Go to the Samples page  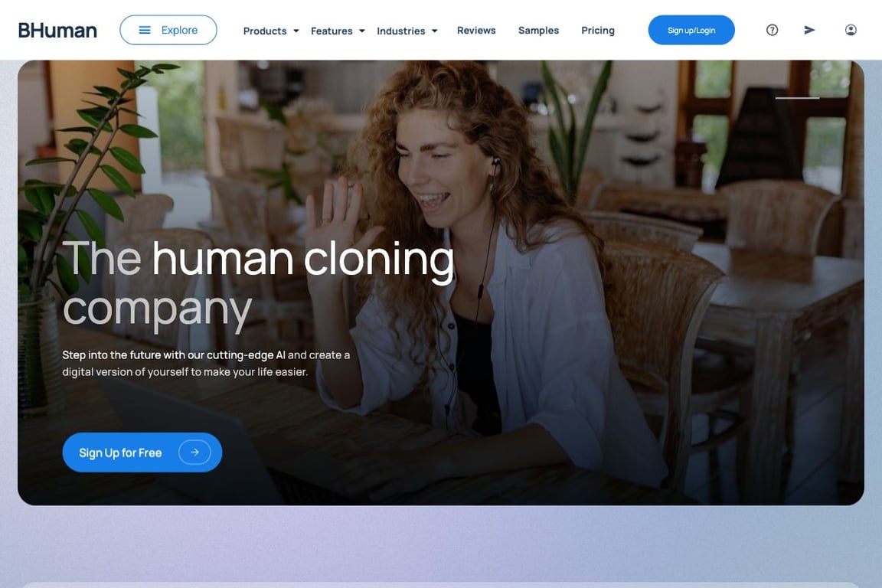[538, 31]
